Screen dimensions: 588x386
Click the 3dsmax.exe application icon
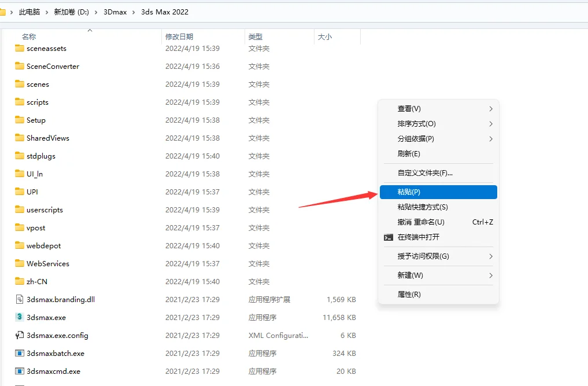[20, 317]
